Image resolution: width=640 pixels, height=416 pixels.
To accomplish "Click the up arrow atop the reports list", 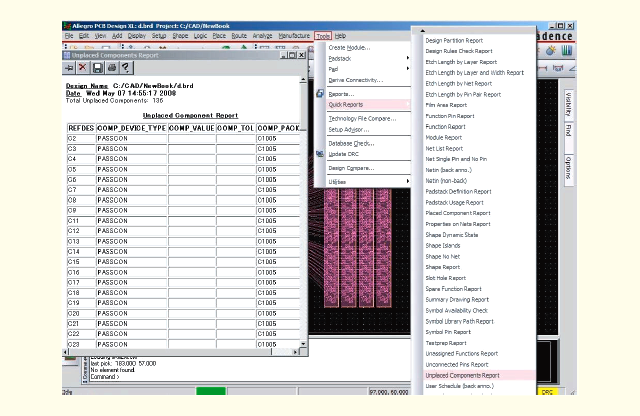I will pyautogui.click(x=422, y=31).
